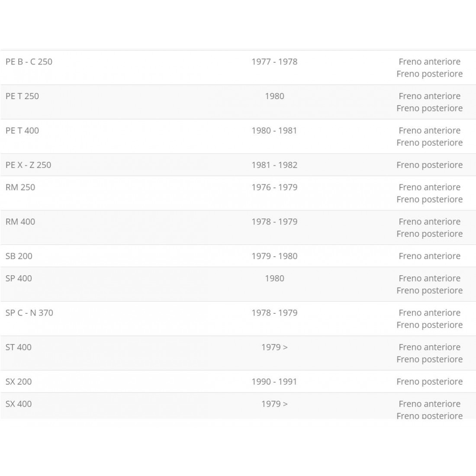Click the 1981 - 1982 year cell

pos(274,165)
